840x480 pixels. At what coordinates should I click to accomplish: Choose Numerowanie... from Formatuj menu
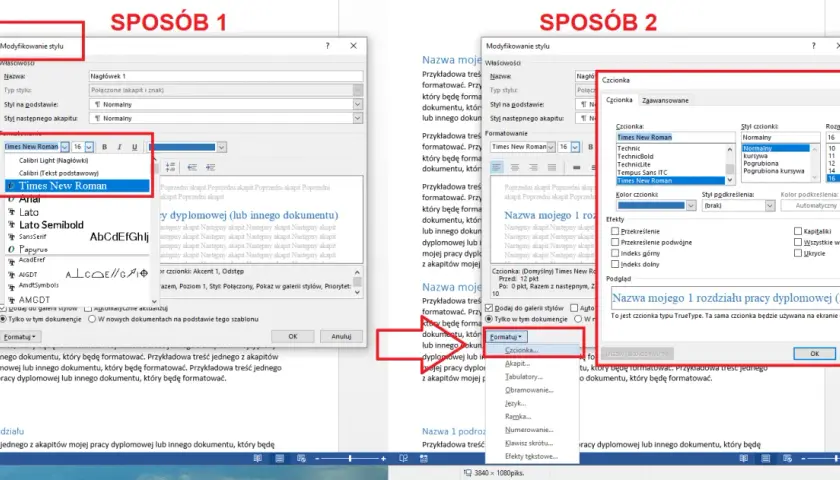pos(529,430)
